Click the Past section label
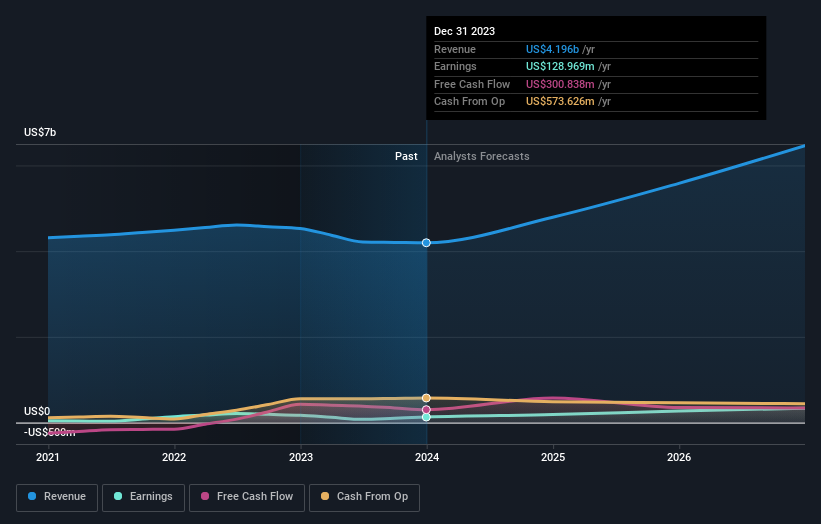Image resolution: width=821 pixels, height=524 pixels. [406, 156]
